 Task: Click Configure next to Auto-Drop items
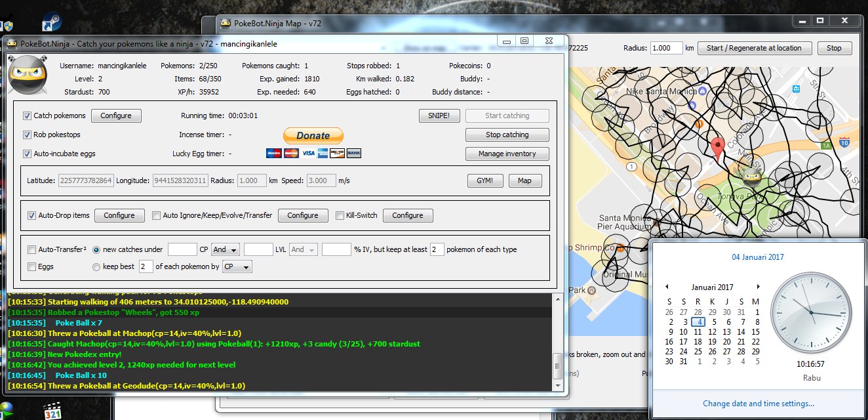point(119,215)
